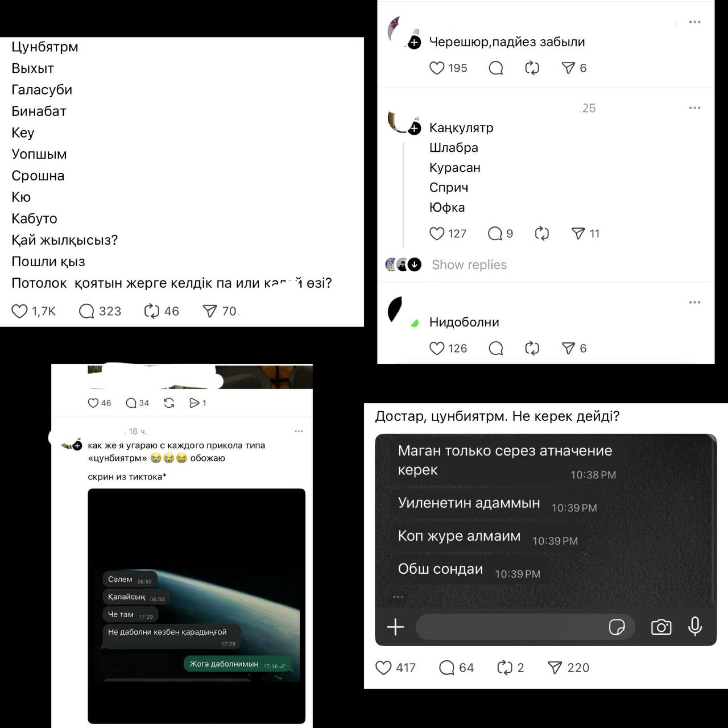Open sticker picker in message field

click(x=617, y=627)
